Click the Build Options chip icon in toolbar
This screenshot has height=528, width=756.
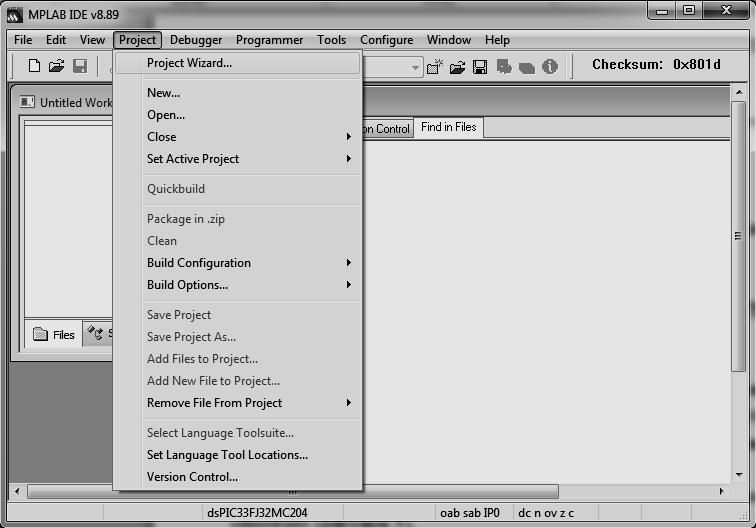point(504,67)
